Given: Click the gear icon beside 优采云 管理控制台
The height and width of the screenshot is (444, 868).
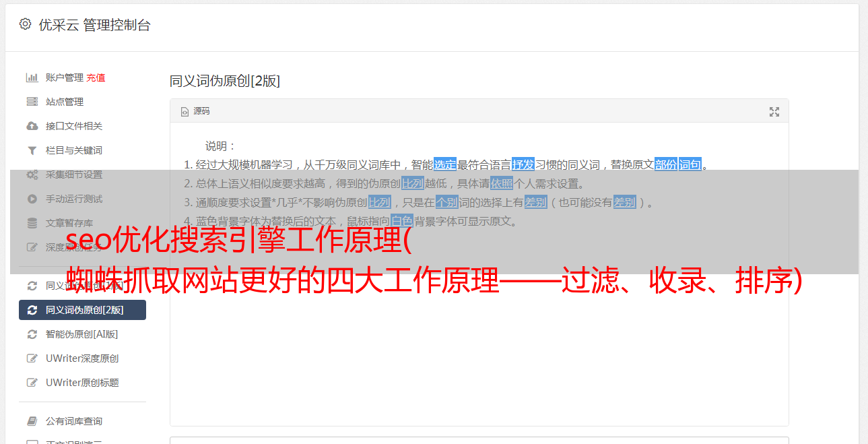Looking at the screenshot, I should (x=25, y=24).
